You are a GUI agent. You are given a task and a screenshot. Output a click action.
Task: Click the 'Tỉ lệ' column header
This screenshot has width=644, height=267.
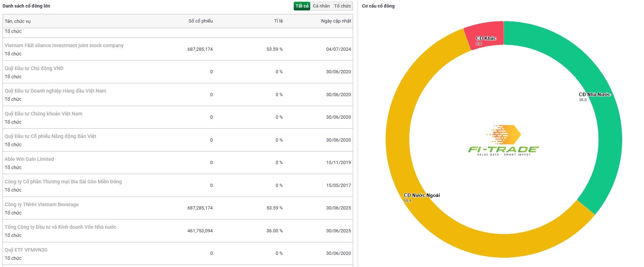[278, 21]
